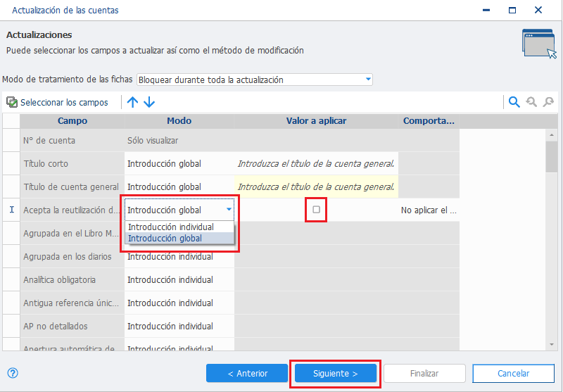Move field down with the down arrow
Screen dimensions: 563x392
point(149,102)
